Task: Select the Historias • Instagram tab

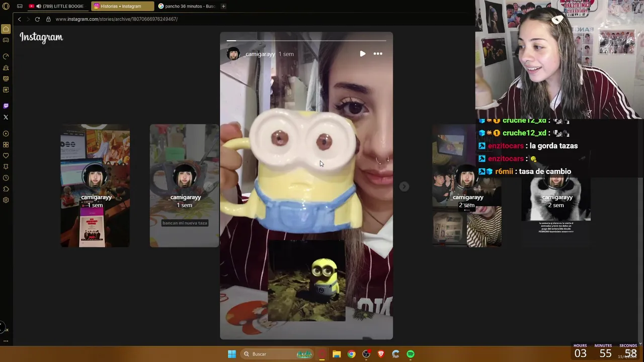Action: (122, 6)
